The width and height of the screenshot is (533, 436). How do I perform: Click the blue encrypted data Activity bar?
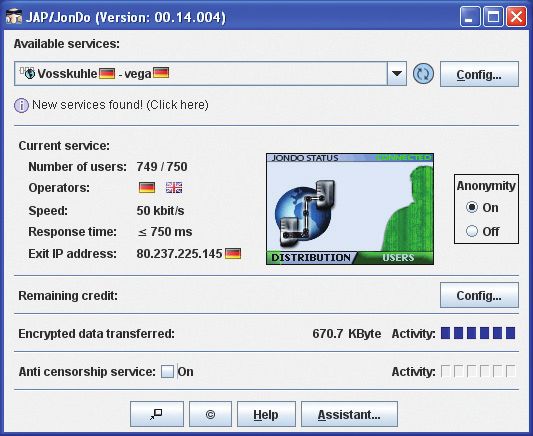[x=478, y=333]
